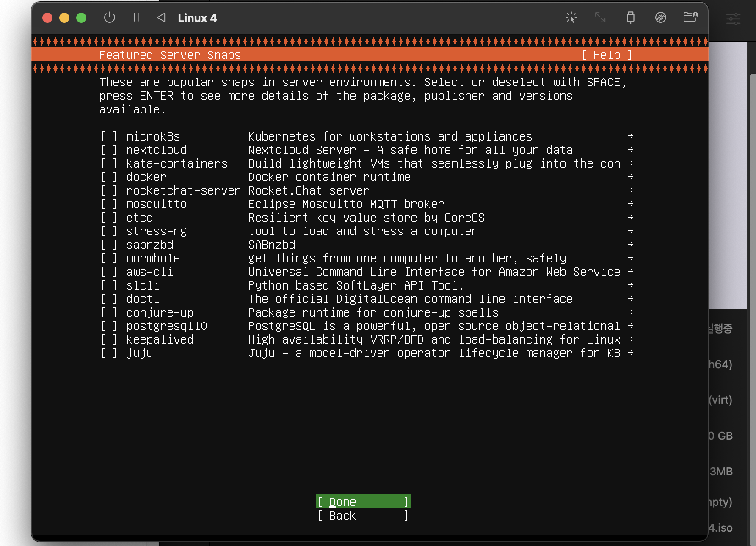
Task: Check the aws-cli checkbox
Action: (109, 272)
